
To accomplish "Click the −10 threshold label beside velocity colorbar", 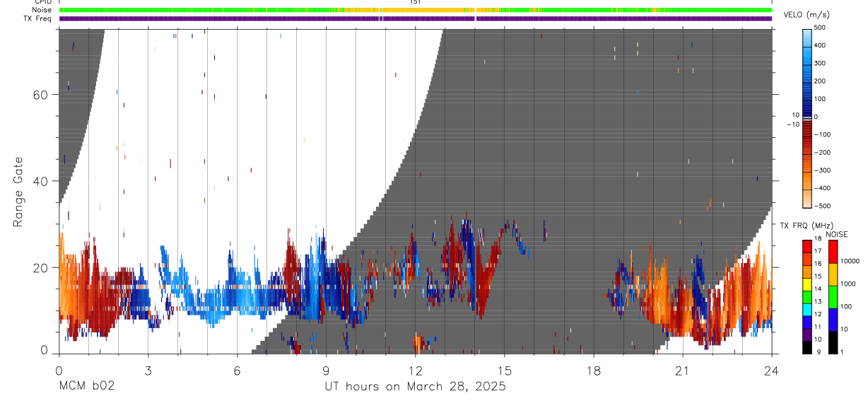I will 792,124.
